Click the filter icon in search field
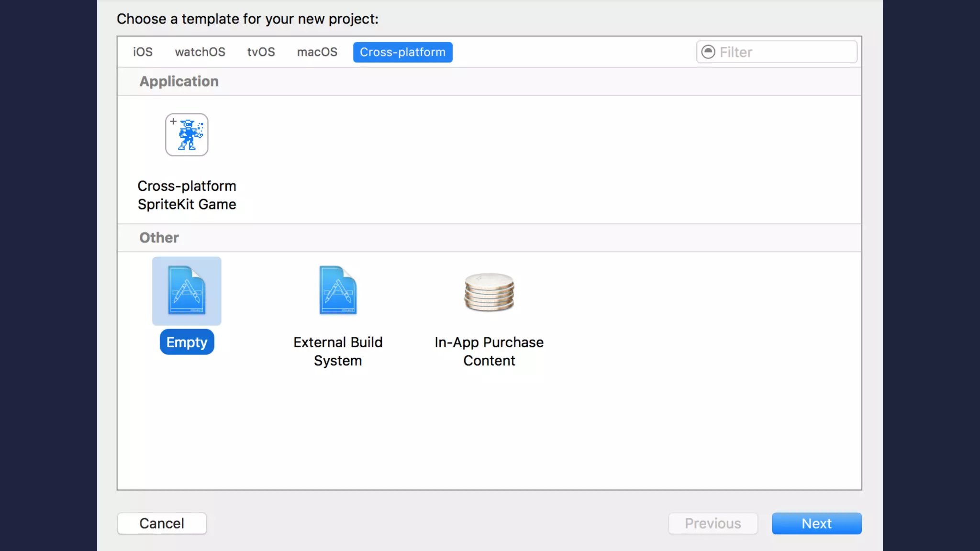980x551 pixels. [708, 52]
